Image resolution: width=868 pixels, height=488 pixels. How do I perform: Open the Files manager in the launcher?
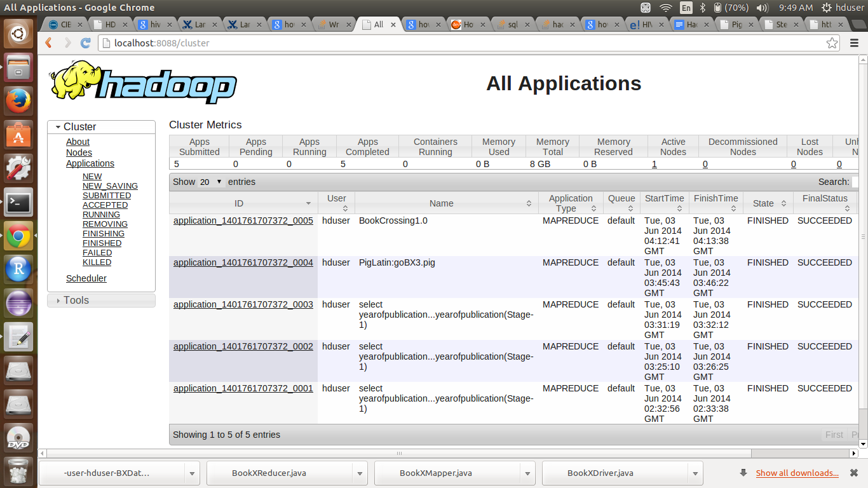click(x=18, y=67)
